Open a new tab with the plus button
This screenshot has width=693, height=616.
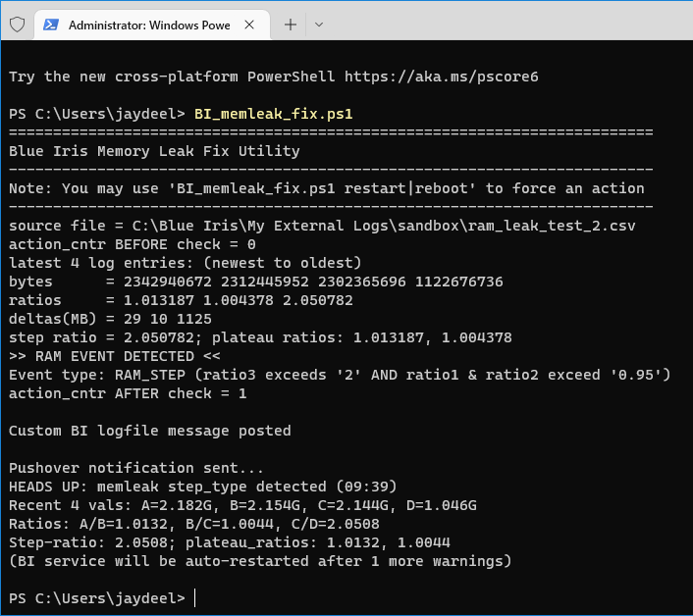pyautogui.click(x=291, y=25)
